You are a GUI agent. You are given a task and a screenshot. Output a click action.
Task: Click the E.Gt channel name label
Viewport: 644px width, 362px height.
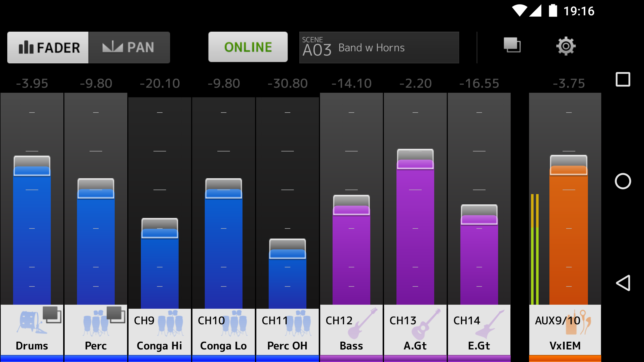pyautogui.click(x=479, y=346)
